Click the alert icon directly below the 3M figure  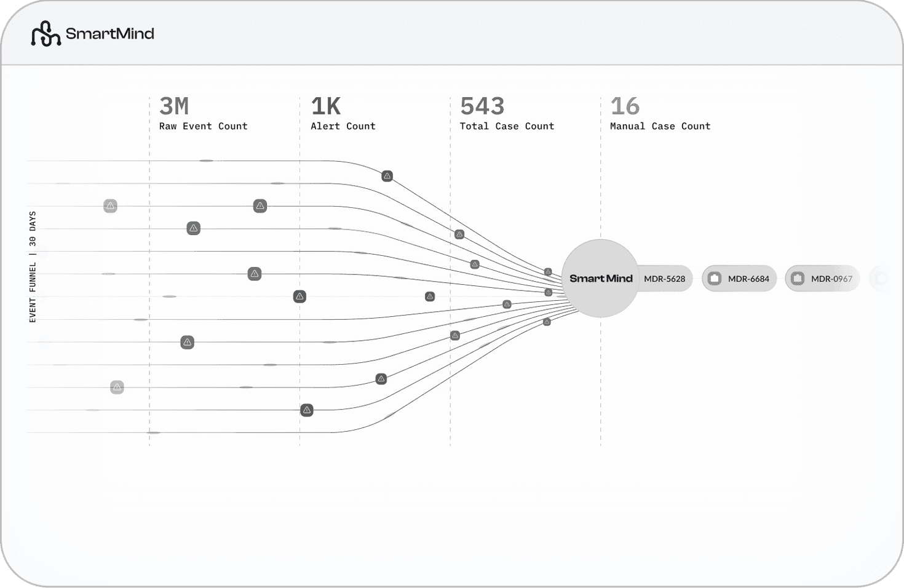[x=193, y=229]
